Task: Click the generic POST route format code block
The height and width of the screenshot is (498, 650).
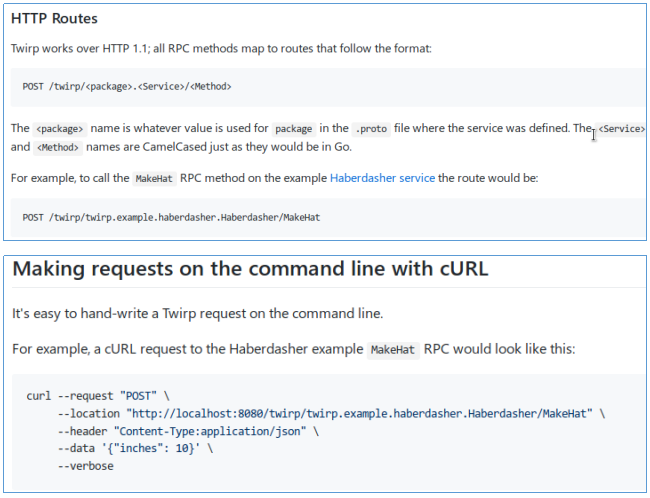Action: pyautogui.click(x=127, y=87)
